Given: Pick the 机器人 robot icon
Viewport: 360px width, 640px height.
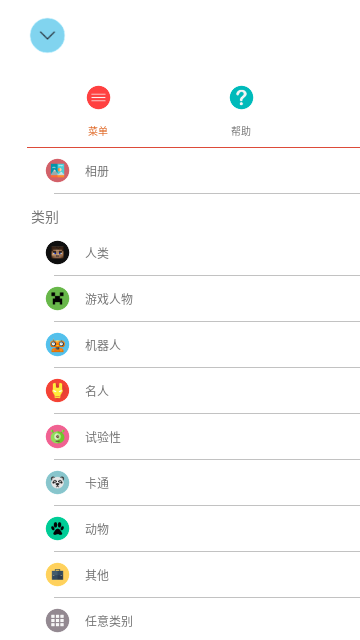Looking at the screenshot, I should [57, 344].
